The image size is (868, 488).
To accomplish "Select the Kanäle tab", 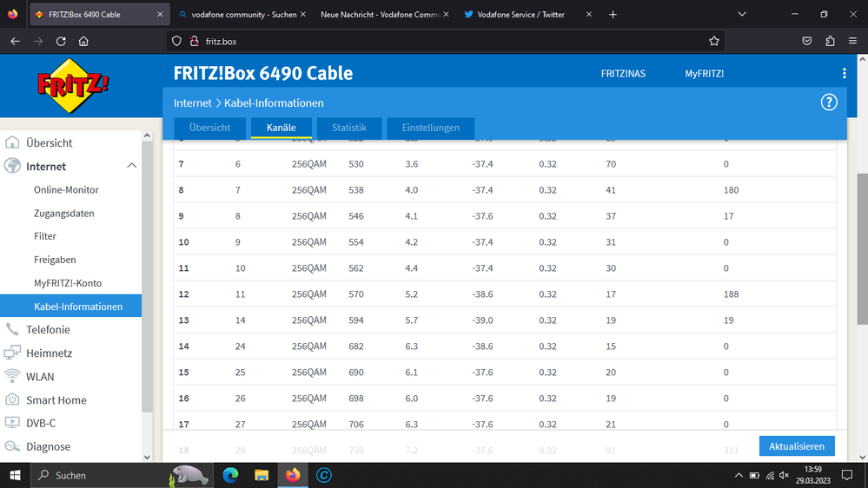I will [282, 128].
